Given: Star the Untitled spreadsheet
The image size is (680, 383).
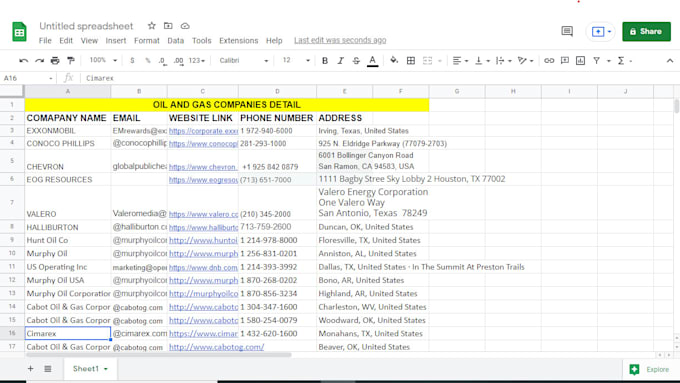Looking at the screenshot, I should (x=151, y=26).
